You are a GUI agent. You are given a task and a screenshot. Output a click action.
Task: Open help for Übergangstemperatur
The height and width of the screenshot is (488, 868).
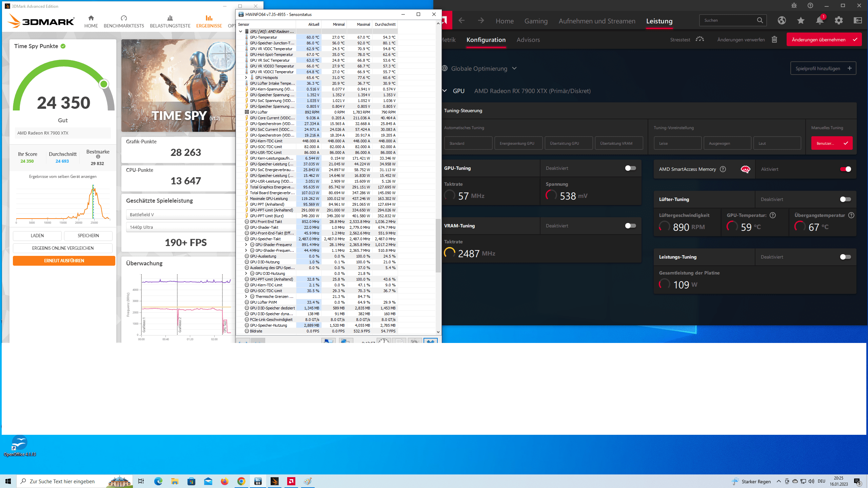(x=851, y=215)
